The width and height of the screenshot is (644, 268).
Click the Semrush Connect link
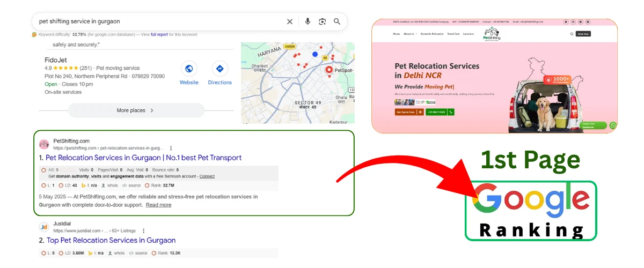(x=207, y=176)
